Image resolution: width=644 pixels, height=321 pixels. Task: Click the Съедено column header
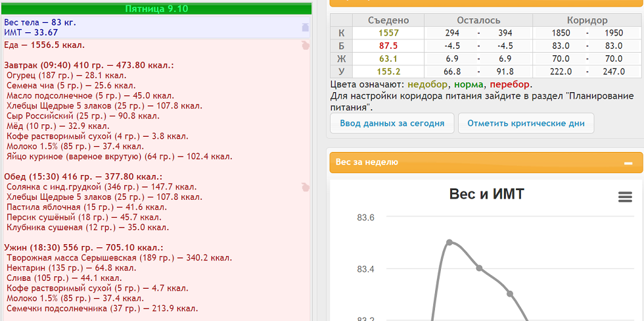click(388, 20)
